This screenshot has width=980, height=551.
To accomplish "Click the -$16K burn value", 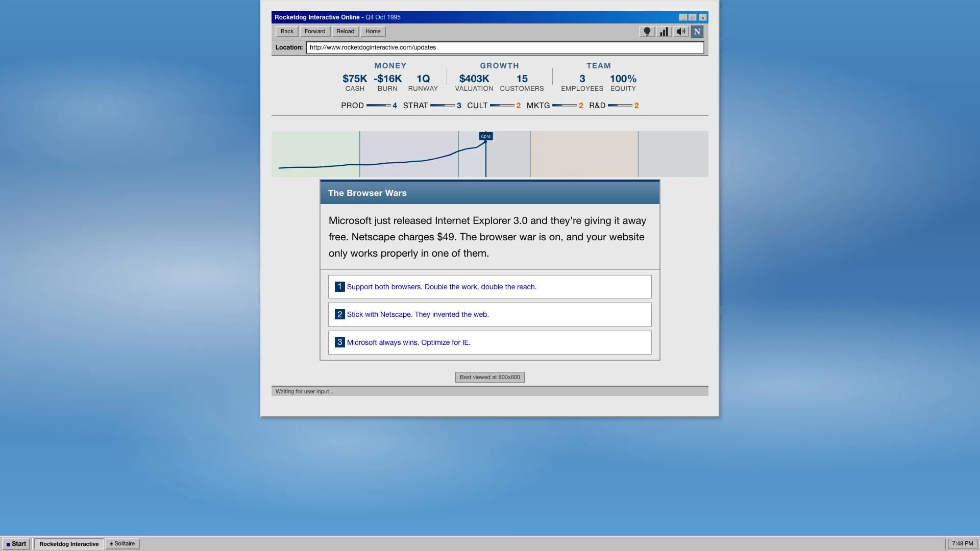I will pyautogui.click(x=388, y=79).
